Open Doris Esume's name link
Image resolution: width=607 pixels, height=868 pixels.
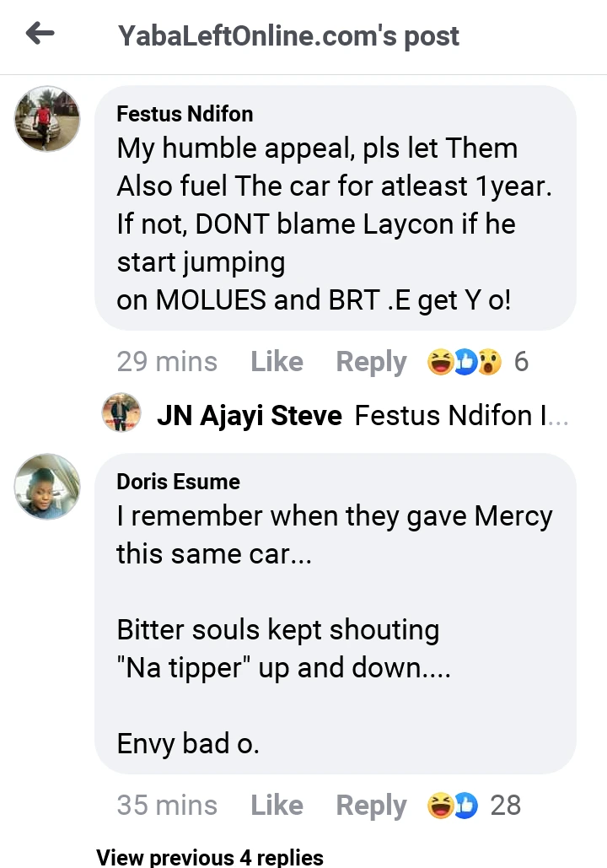coord(179,482)
